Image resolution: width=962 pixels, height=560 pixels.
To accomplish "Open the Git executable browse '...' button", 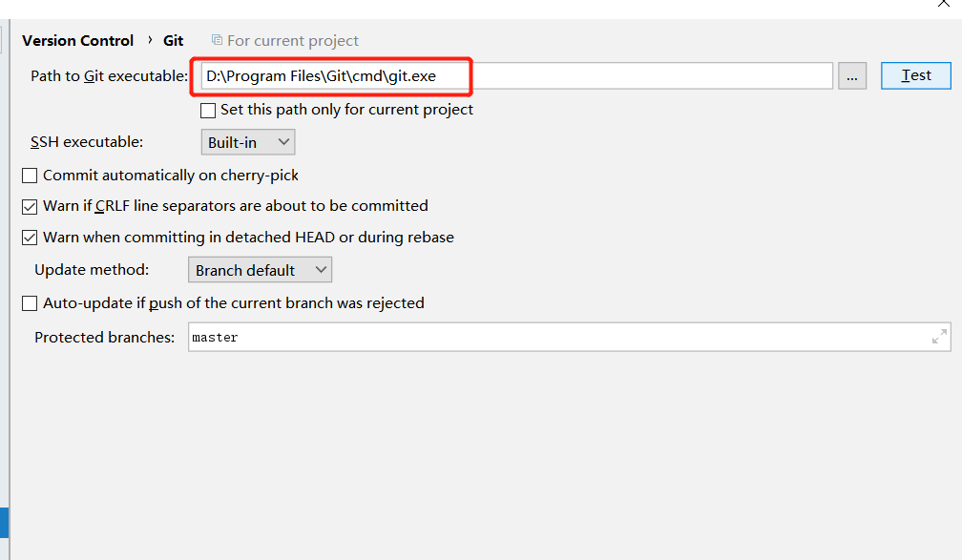I will click(x=852, y=75).
